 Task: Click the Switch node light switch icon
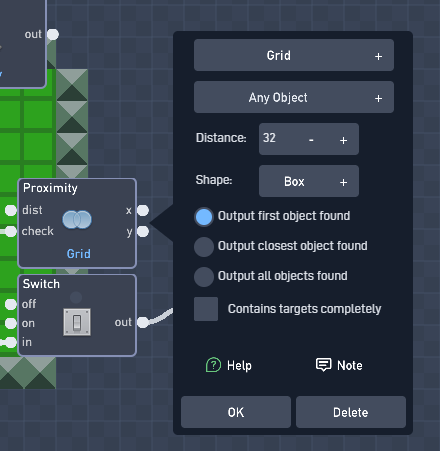click(x=77, y=322)
